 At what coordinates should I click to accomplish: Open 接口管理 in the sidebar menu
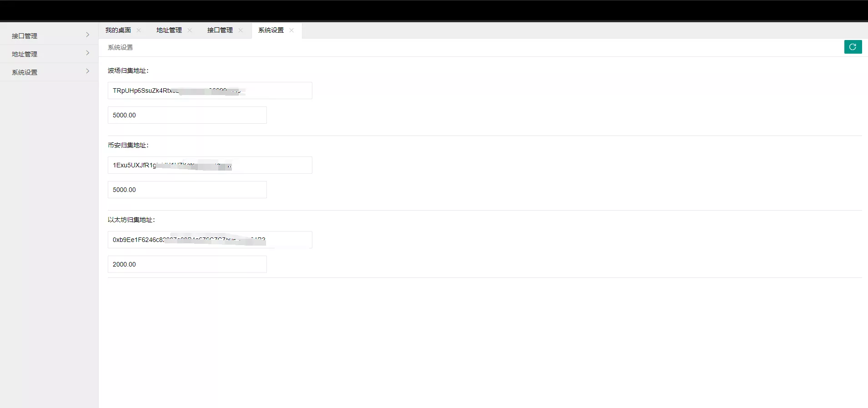point(25,36)
